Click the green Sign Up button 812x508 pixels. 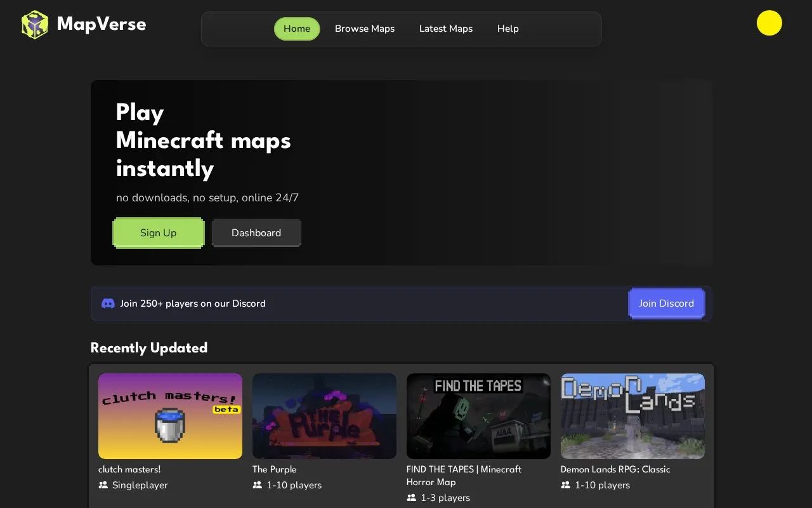(159, 233)
